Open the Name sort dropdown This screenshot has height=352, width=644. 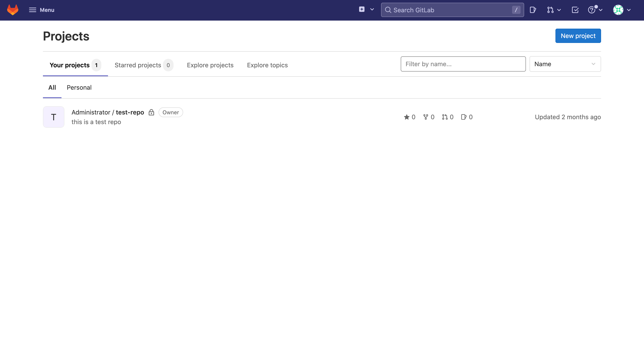click(565, 64)
